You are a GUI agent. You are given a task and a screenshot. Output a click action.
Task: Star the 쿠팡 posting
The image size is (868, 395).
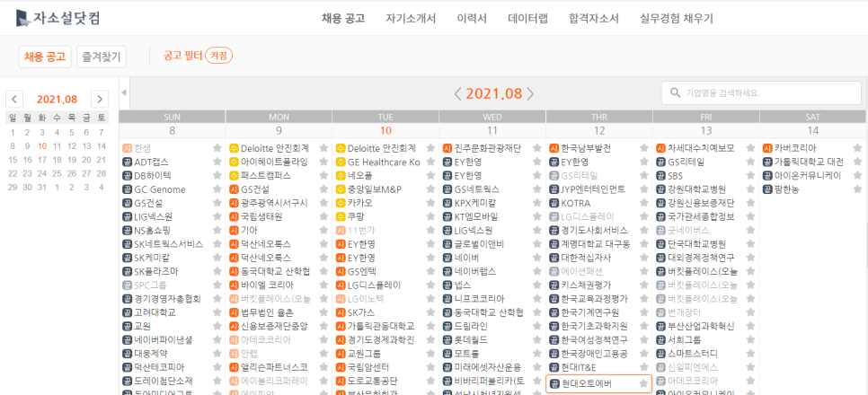pyautogui.click(x=430, y=217)
